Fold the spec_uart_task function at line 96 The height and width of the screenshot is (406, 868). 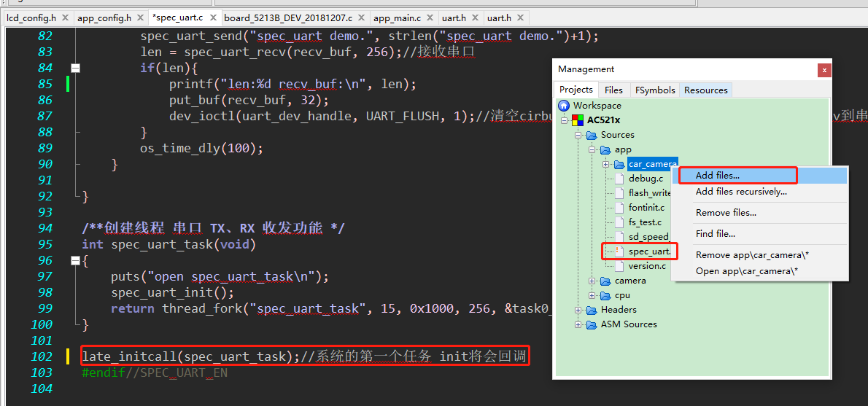75,260
